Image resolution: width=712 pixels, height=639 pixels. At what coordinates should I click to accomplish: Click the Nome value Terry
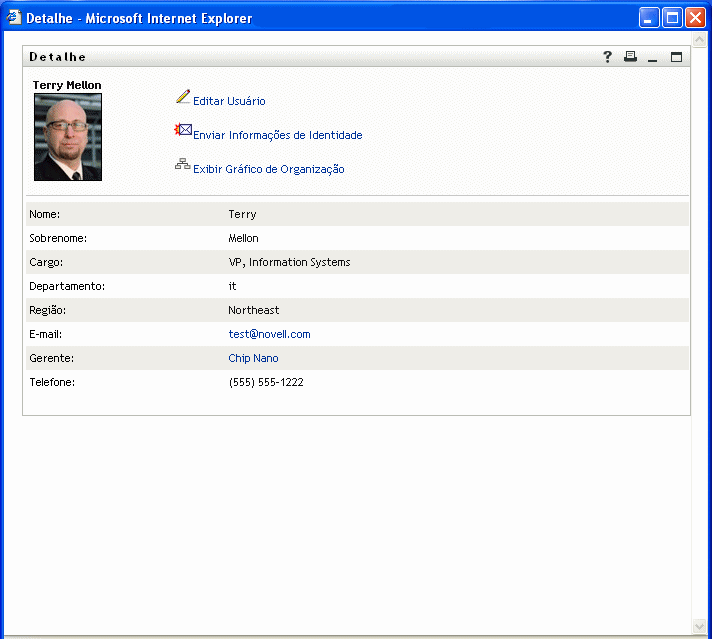click(x=242, y=214)
